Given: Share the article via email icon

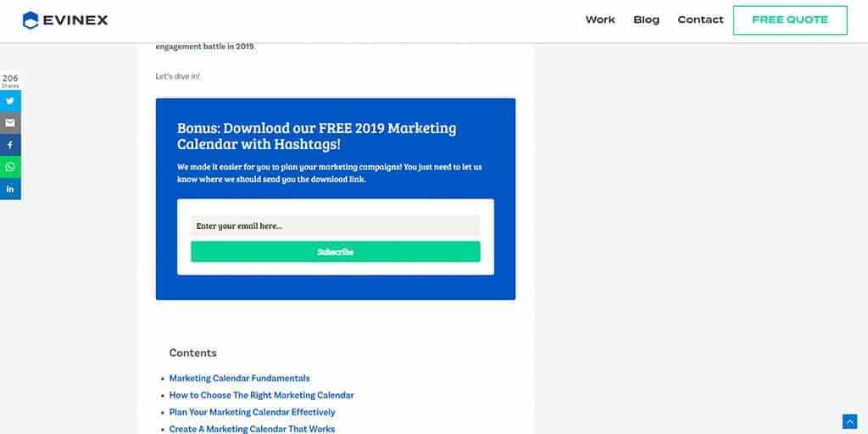Looking at the screenshot, I should (10, 123).
